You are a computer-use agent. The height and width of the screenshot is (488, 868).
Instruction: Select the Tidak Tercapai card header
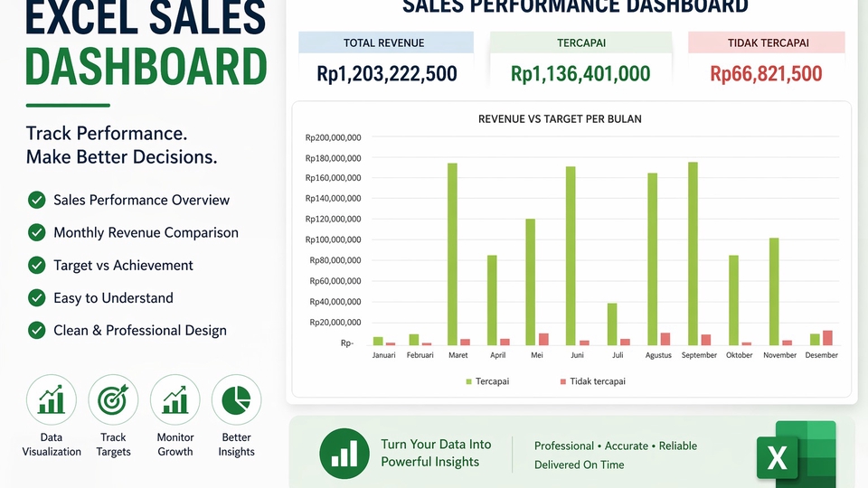coord(767,42)
